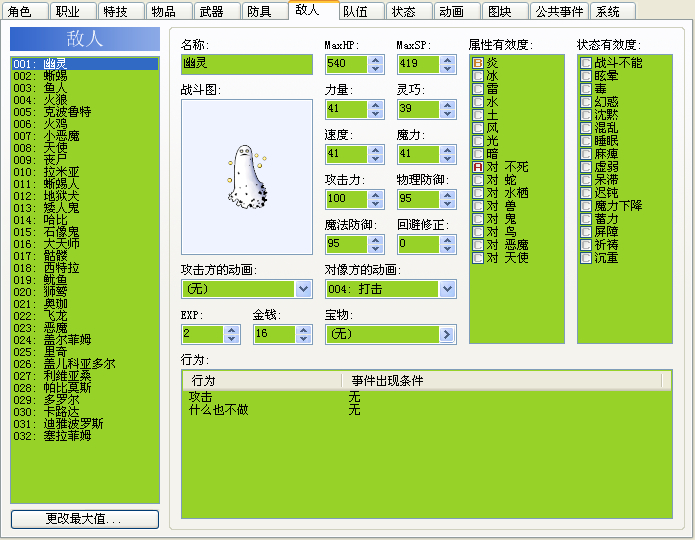Image resolution: width=695 pixels, height=540 pixels.
Task: Select enemy 002: 蜥蜴
Action: 84,76
